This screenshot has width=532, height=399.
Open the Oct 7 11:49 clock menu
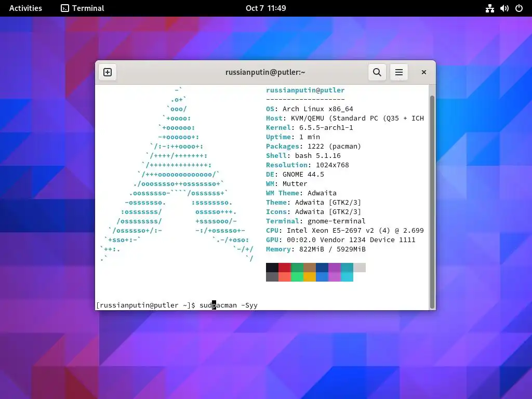click(265, 8)
